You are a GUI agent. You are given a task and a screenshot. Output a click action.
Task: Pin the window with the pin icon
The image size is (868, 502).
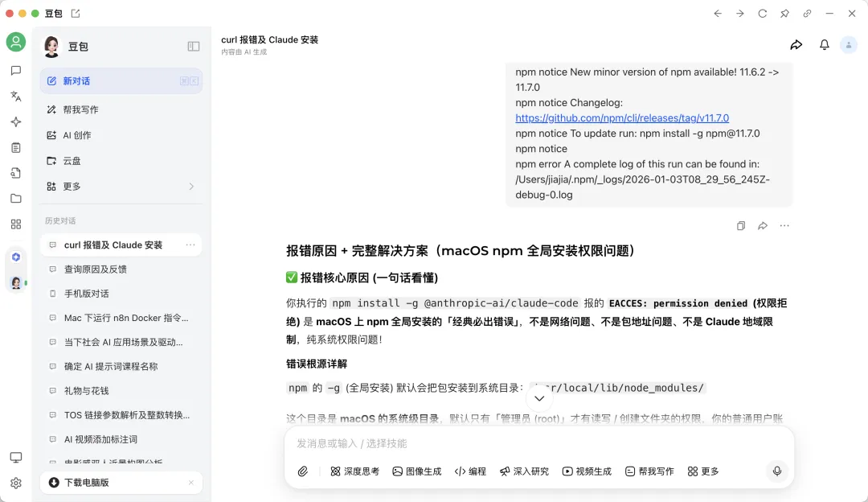[x=784, y=14]
